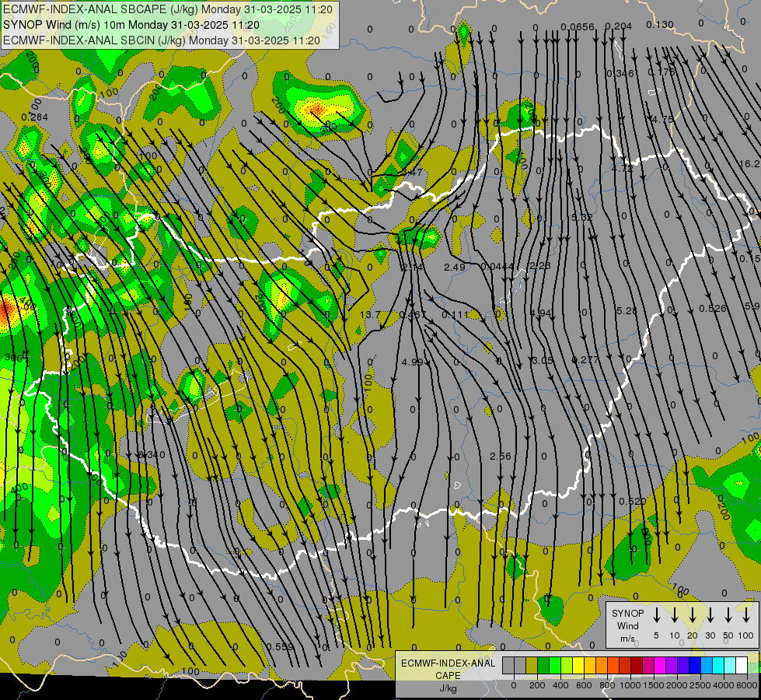
Task: Click the map value '2.49'
Action: point(454,268)
